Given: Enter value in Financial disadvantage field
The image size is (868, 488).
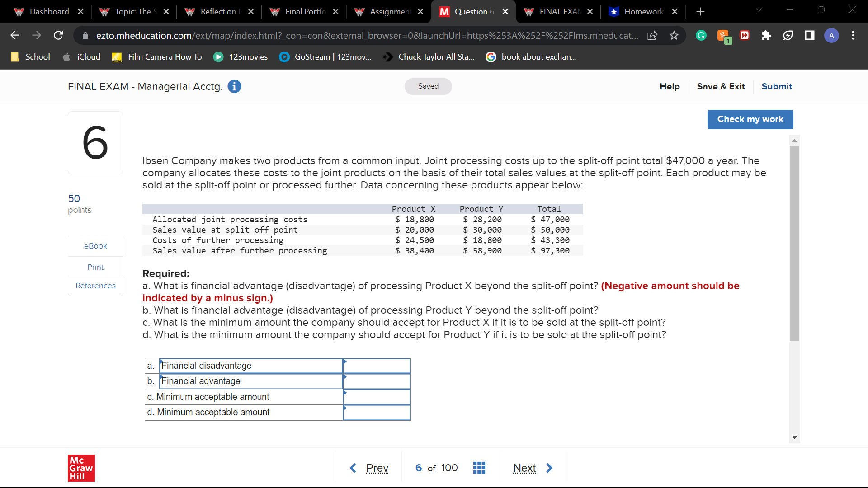Looking at the screenshot, I should [377, 365].
